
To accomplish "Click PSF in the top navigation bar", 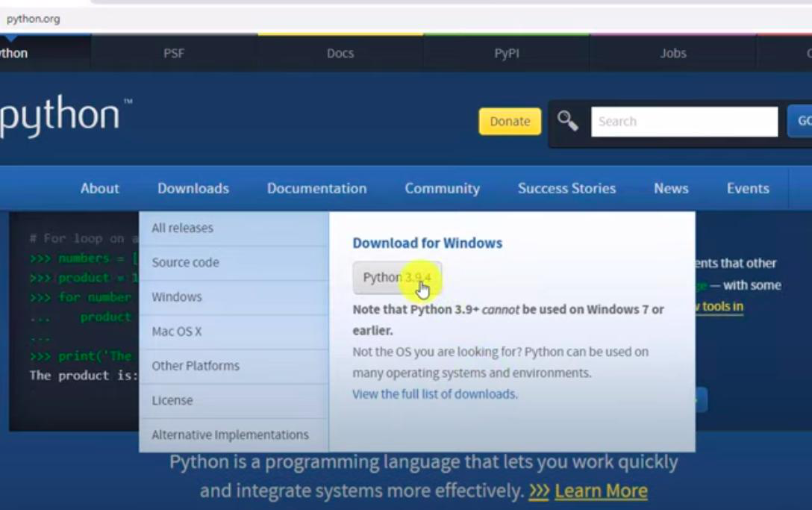I will point(174,53).
